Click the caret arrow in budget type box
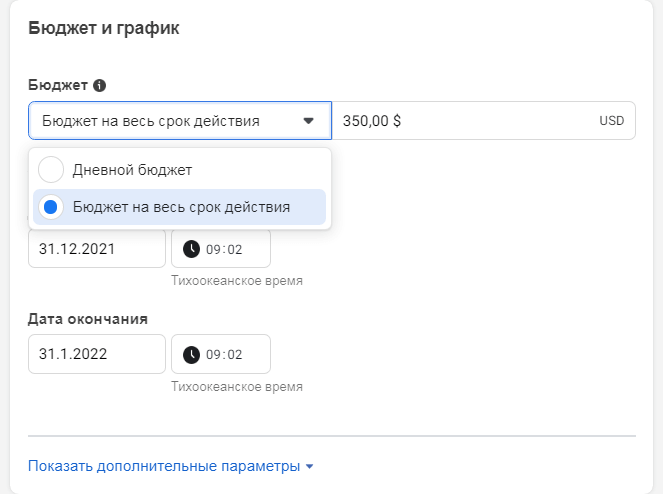Image resolution: width=663 pixels, height=494 pixels. coord(309,121)
